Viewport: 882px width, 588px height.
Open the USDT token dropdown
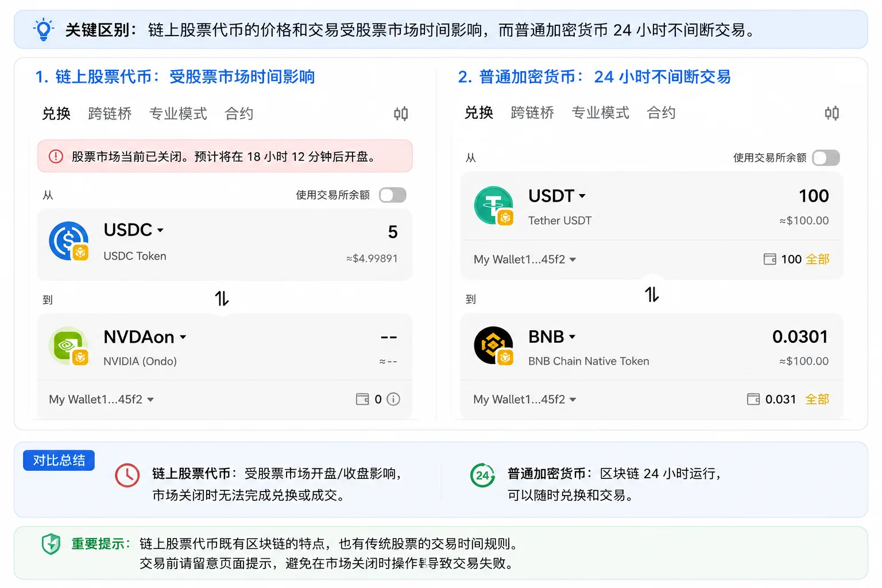557,196
